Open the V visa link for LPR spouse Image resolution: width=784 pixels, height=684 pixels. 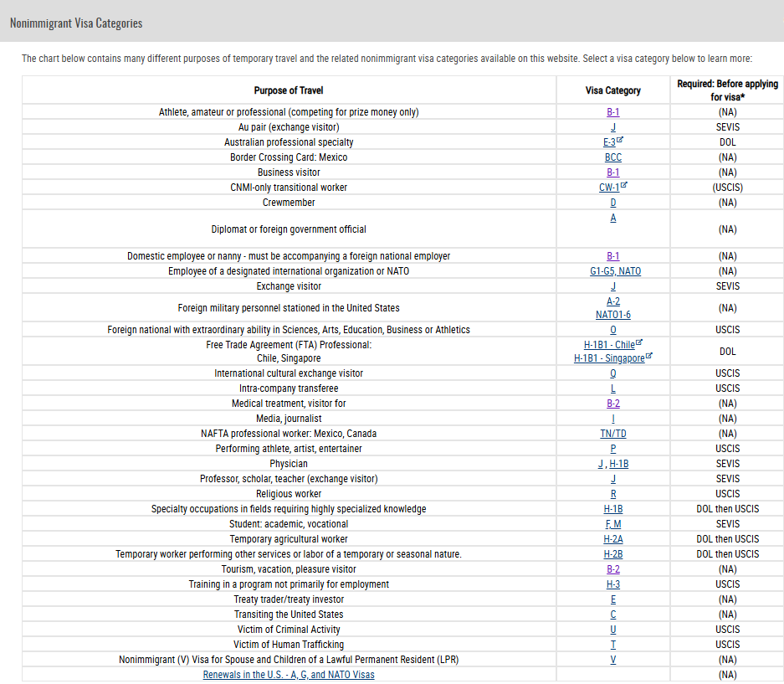click(613, 660)
